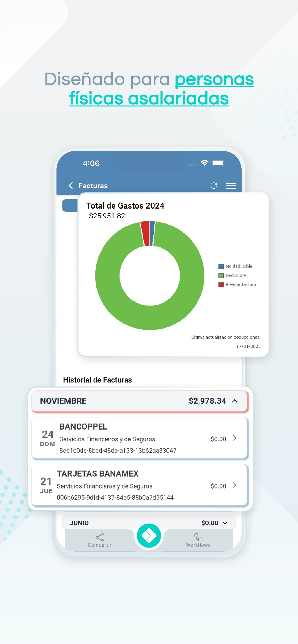Tap the JUNIO total $0.00
Viewport: 298px width, 644px height.
pos(210,523)
